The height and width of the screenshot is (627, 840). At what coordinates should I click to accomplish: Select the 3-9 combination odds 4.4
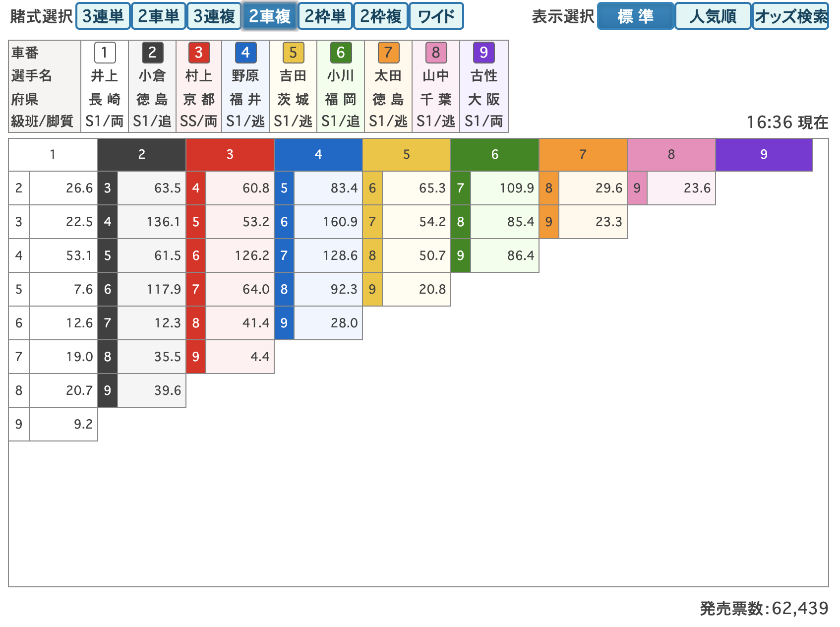[240, 357]
